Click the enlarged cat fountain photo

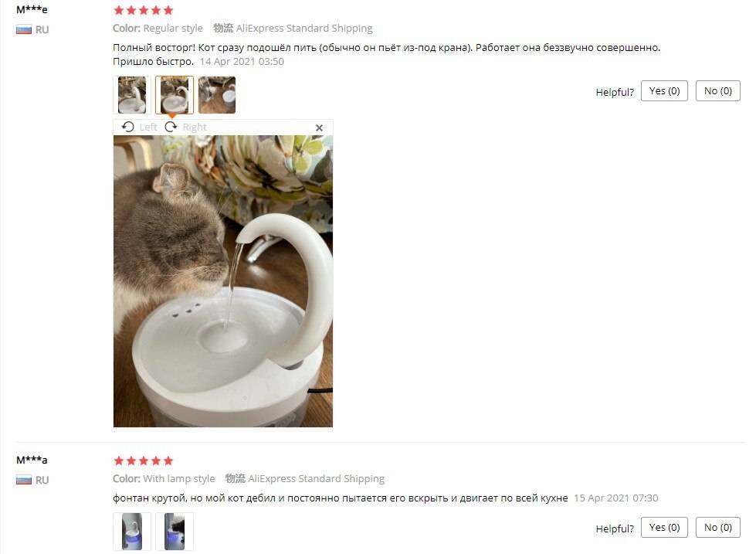pyautogui.click(x=222, y=280)
